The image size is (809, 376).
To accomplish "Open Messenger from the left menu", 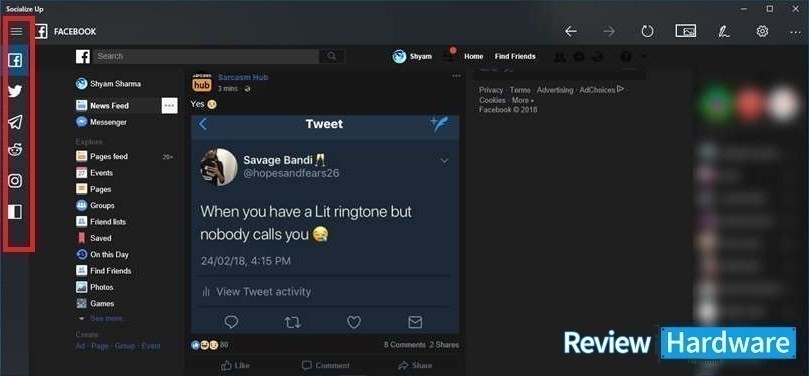I will (102, 122).
